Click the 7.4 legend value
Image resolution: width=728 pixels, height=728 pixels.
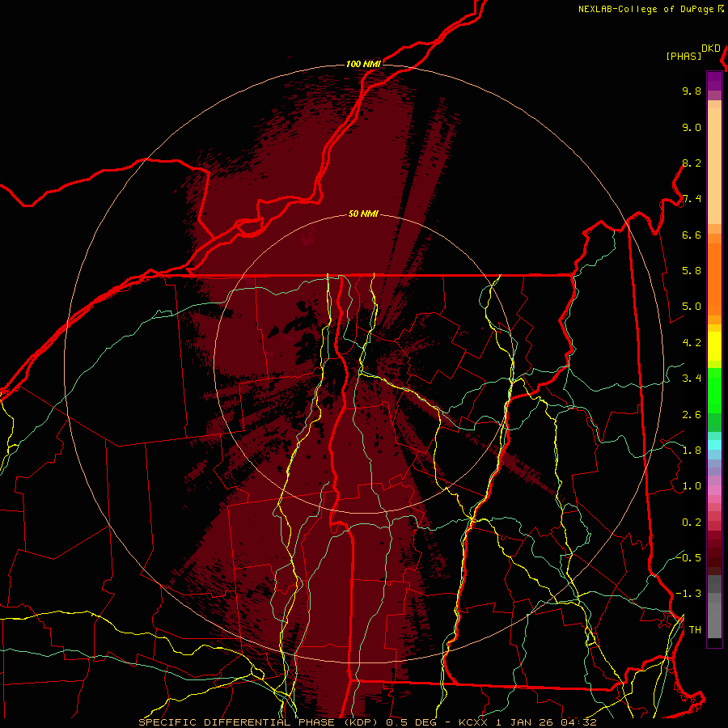click(x=692, y=199)
